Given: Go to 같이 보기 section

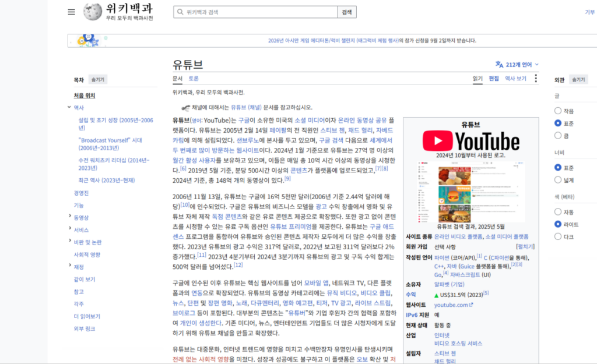Looking at the screenshot, I should (85, 279).
